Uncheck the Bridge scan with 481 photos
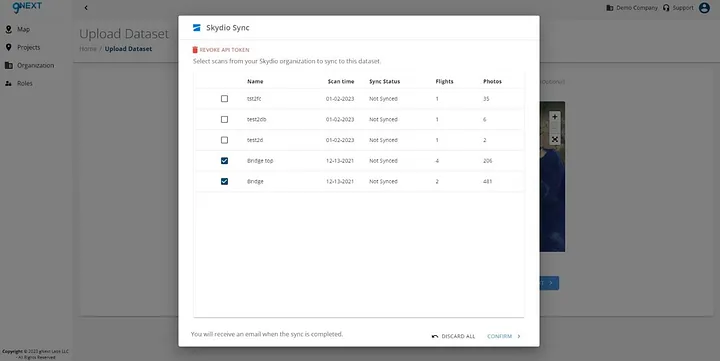The width and height of the screenshot is (720, 361). tap(224, 181)
